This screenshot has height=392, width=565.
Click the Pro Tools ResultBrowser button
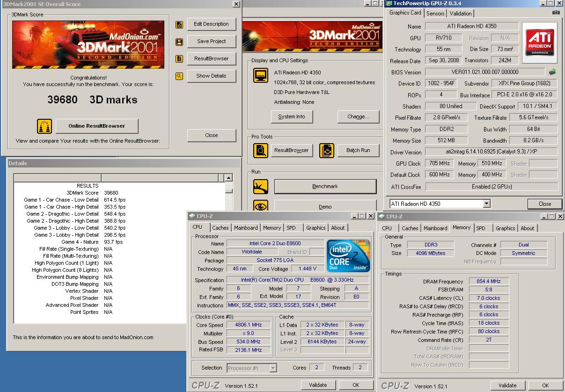point(292,151)
